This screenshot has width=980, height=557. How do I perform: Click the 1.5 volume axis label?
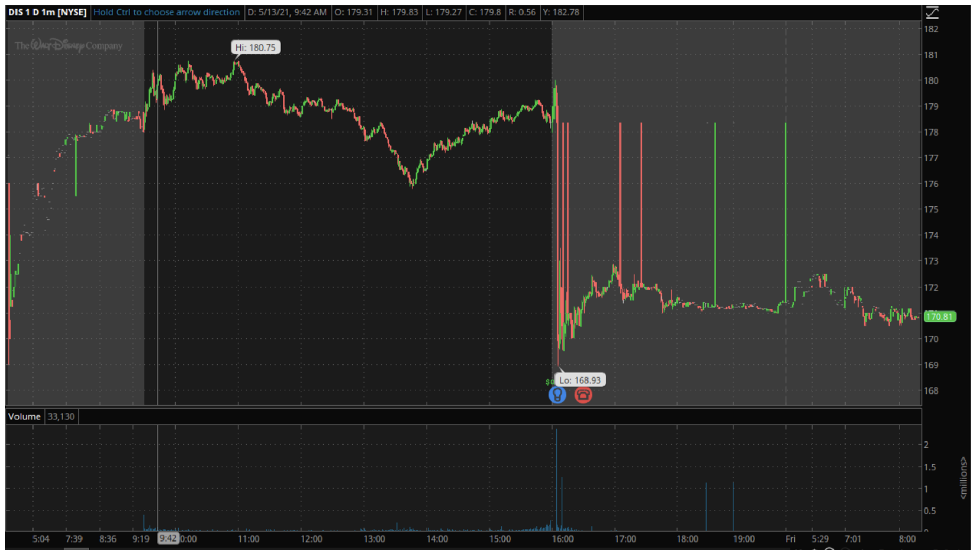(x=930, y=467)
